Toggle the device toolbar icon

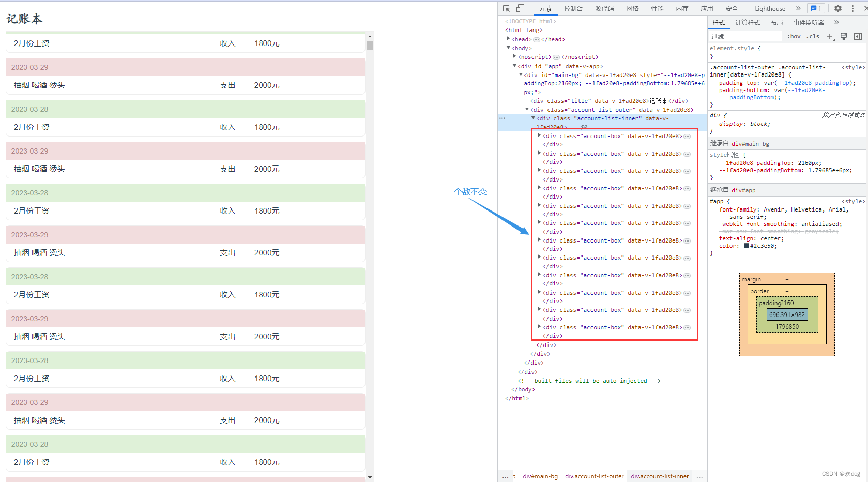[521, 8]
